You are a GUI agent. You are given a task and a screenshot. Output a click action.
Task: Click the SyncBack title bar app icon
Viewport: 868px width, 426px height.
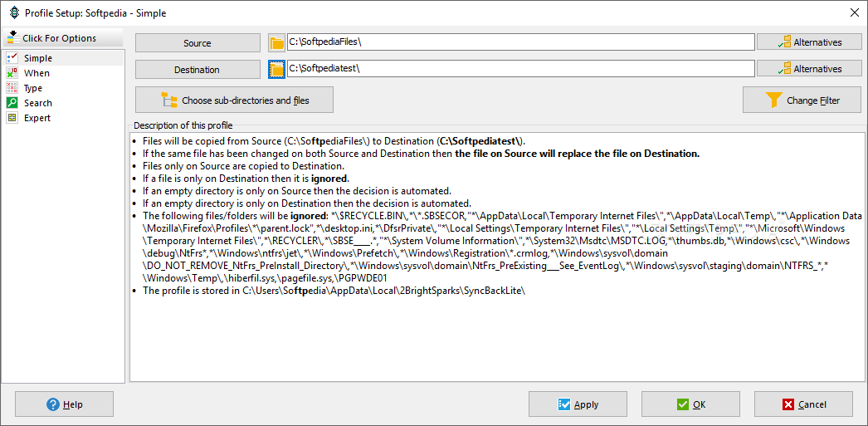click(13, 12)
